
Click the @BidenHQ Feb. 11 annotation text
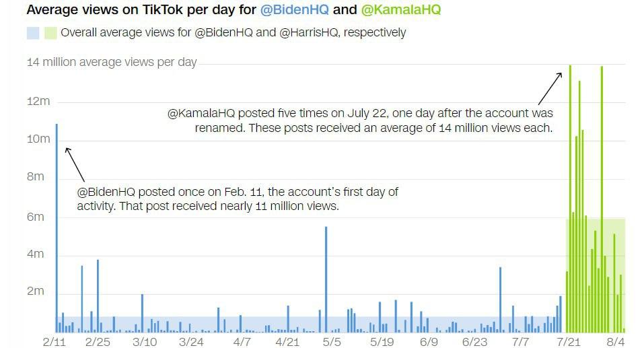point(238,199)
